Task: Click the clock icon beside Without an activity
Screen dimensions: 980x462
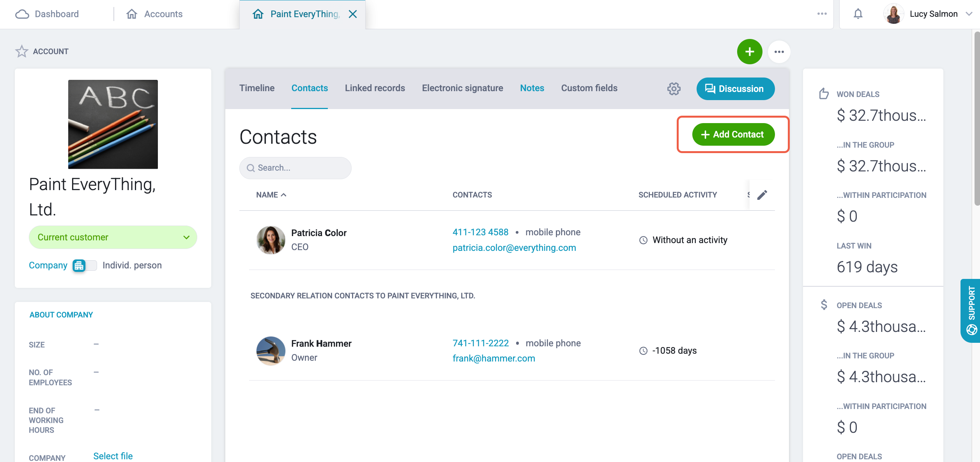Action: (643, 240)
